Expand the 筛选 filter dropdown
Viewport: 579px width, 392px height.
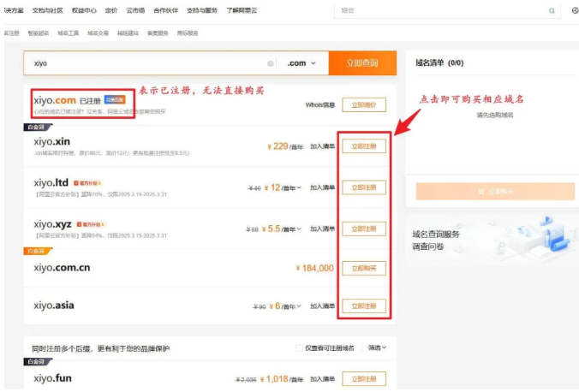click(377, 347)
